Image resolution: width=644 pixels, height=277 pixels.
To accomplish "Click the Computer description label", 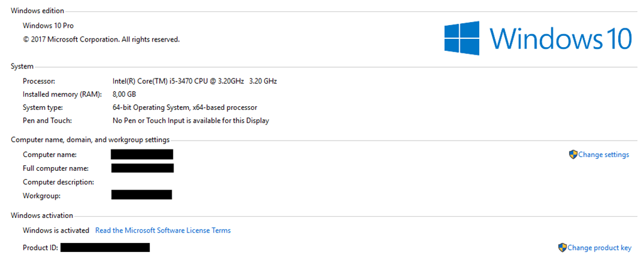I will point(58,182).
